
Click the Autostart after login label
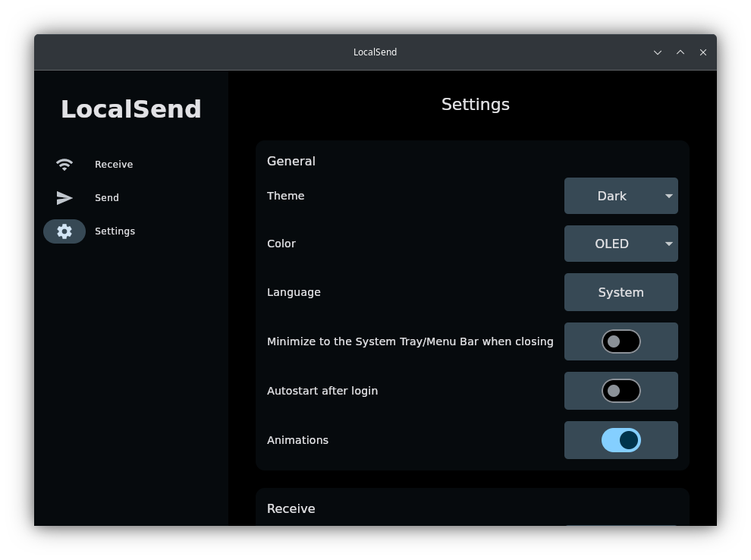pos(322,391)
